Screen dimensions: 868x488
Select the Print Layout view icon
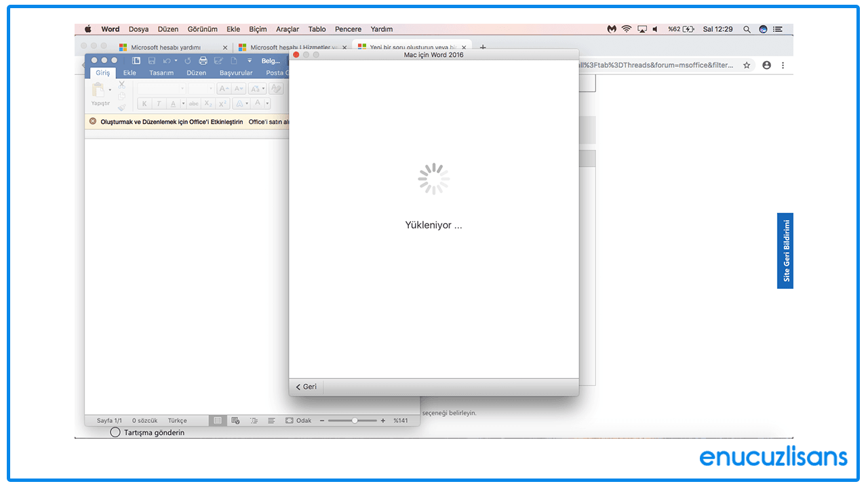pos(218,421)
